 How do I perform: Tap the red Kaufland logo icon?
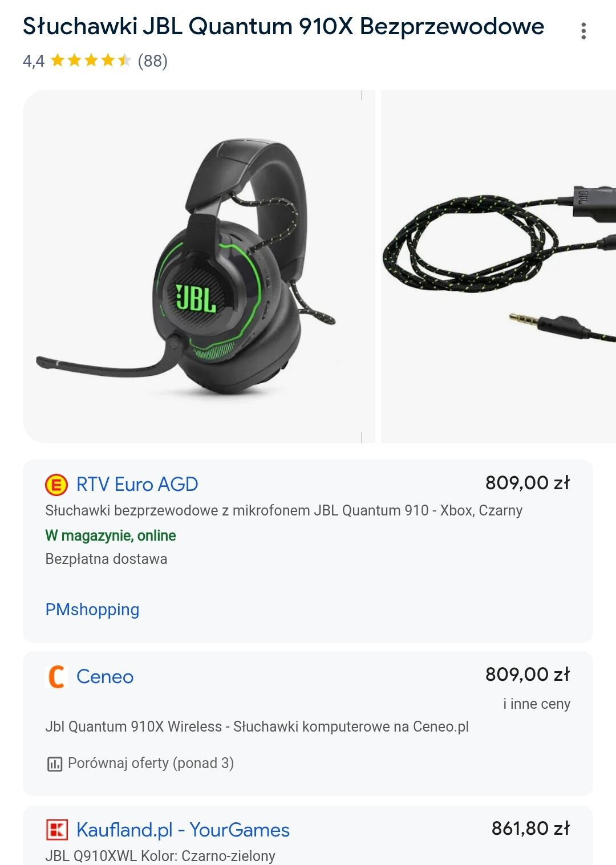point(56,830)
